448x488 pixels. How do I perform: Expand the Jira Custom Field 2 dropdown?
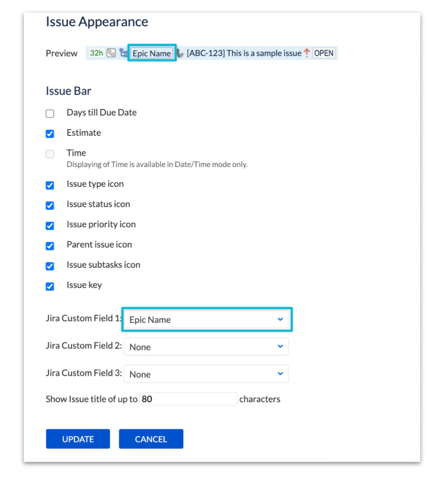(206, 347)
